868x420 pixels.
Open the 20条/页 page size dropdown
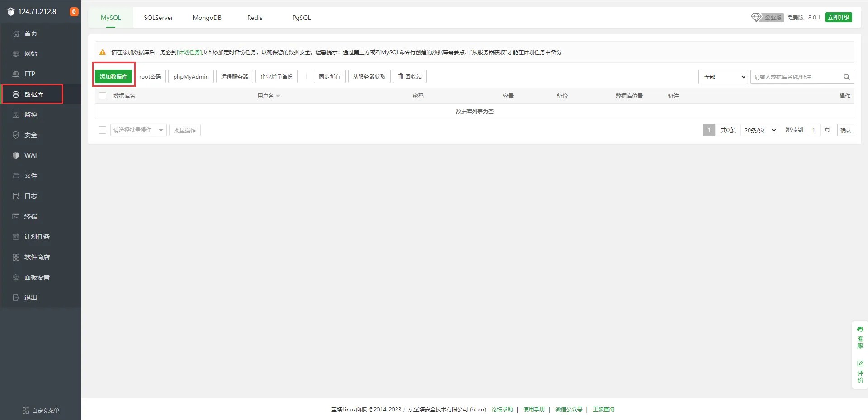(x=759, y=130)
